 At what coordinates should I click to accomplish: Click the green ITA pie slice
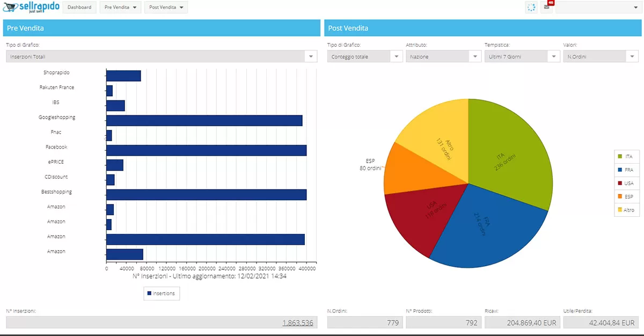(x=510, y=156)
